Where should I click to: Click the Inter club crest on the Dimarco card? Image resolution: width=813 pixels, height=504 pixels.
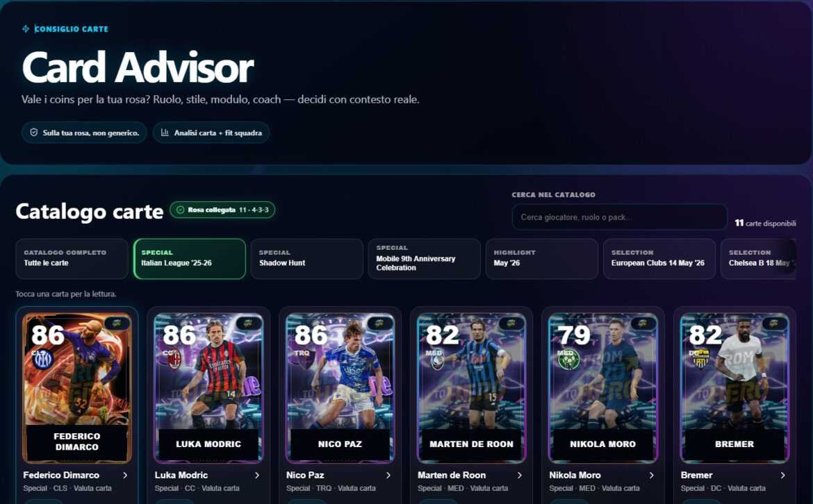click(42, 359)
